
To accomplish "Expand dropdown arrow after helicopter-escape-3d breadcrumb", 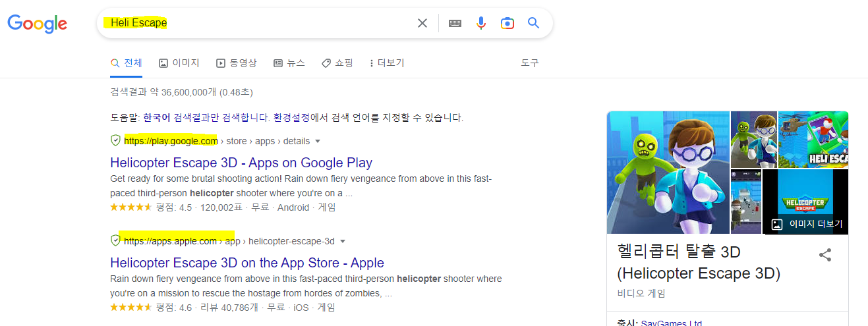I will coord(343,241).
